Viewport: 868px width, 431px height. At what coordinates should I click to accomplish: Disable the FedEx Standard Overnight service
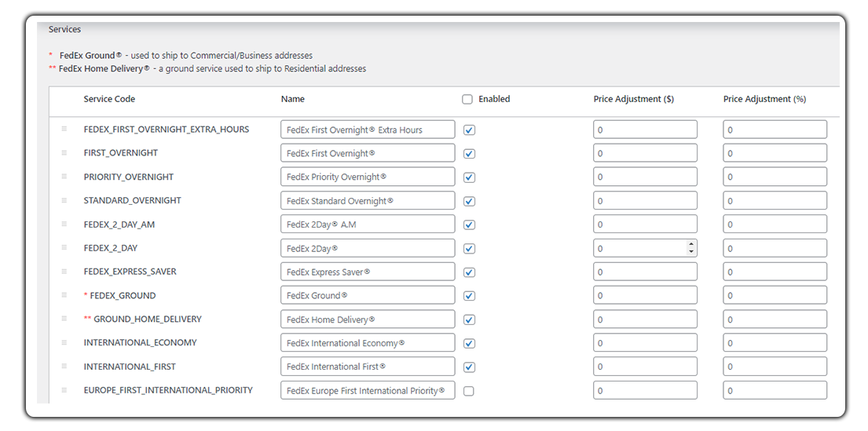[x=470, y=202]
